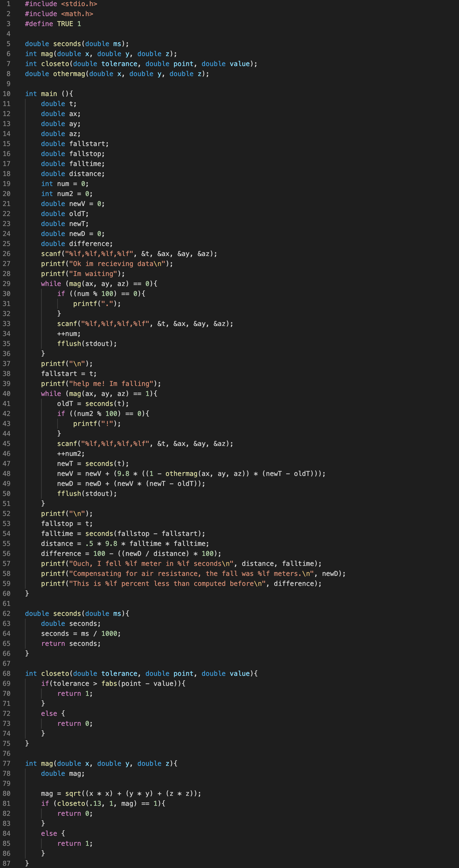Click 'int num2 = 0;' line
Screen dimensions: 459x868
67,194
